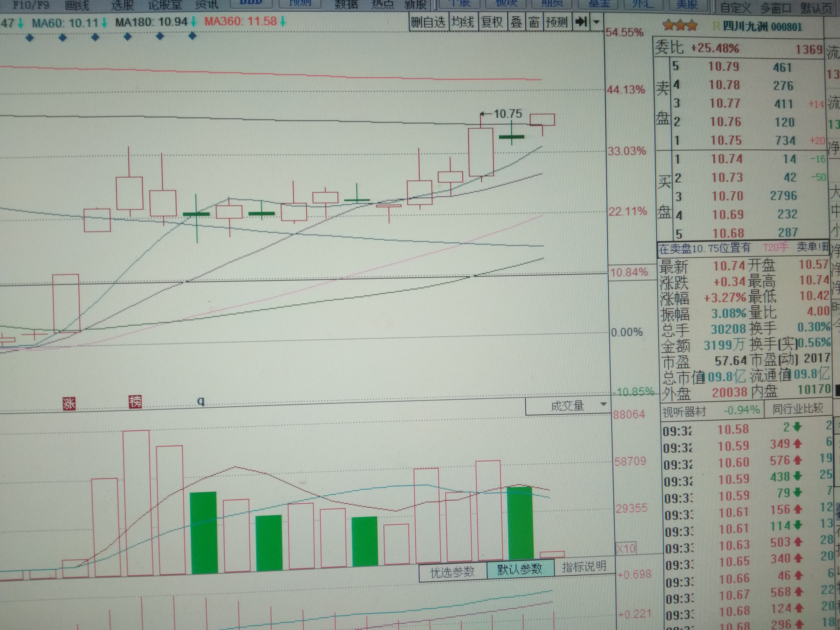The image size is (840, 630).
Task: Click the three-star rating icon beside 四川九洲
Action: coord(680,26)
